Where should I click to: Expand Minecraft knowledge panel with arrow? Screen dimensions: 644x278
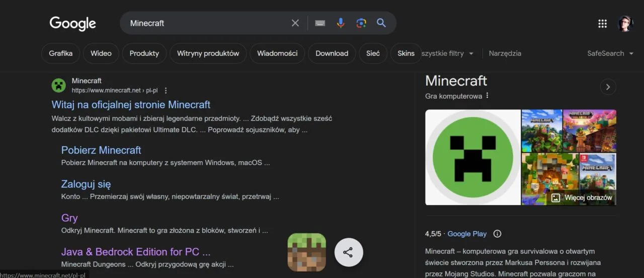point(608,87)
